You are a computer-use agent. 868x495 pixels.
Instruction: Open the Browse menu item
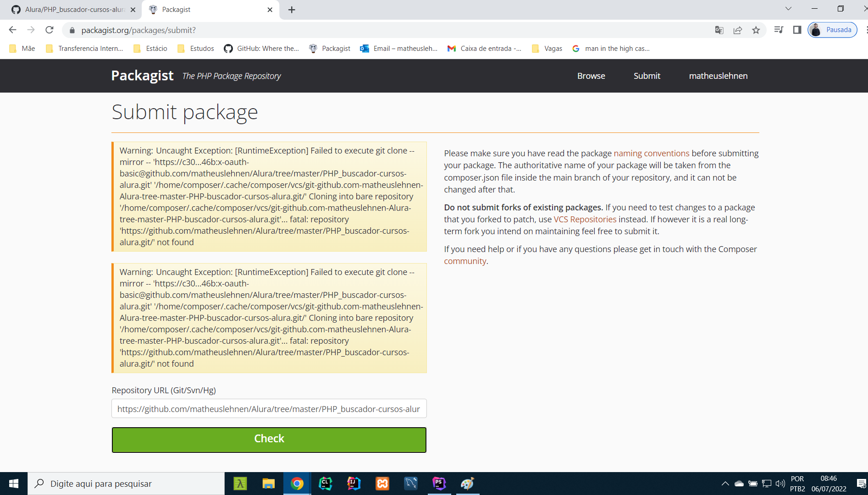point(591,76)
